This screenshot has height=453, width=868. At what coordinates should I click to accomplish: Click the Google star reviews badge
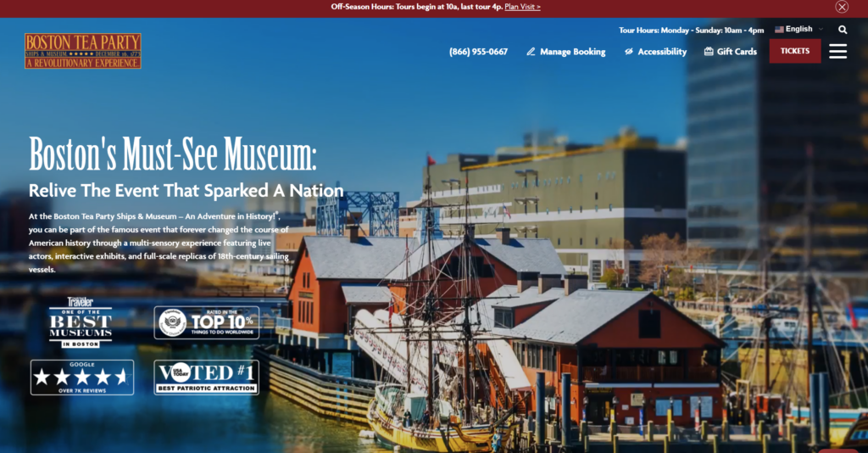click(82, 377)
